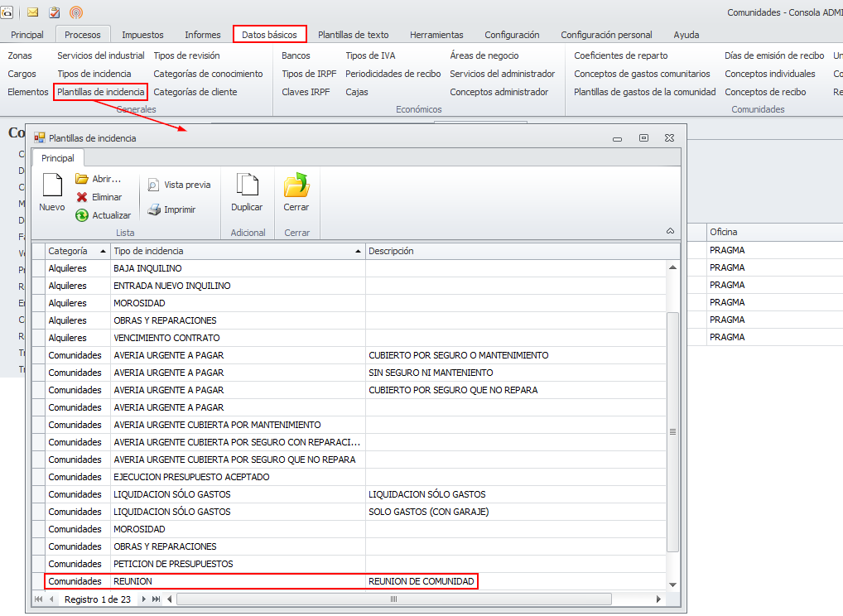Open the Impuestos ribbon tab
The height and width of the screenshot is (616, 843).
pyautogui.click(x=142, y=35)
